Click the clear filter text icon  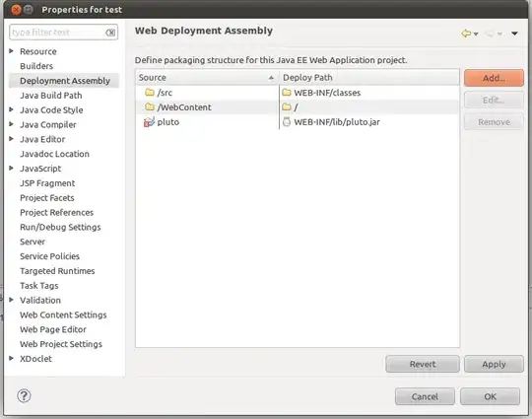(110, 33)
